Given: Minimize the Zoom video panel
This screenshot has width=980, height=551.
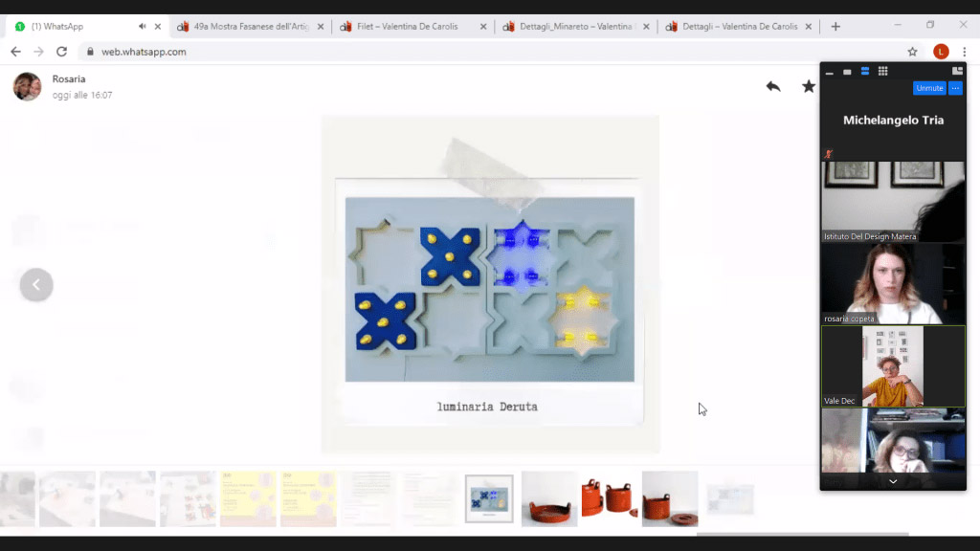Looking at the screenshot, I should point(830,72).
